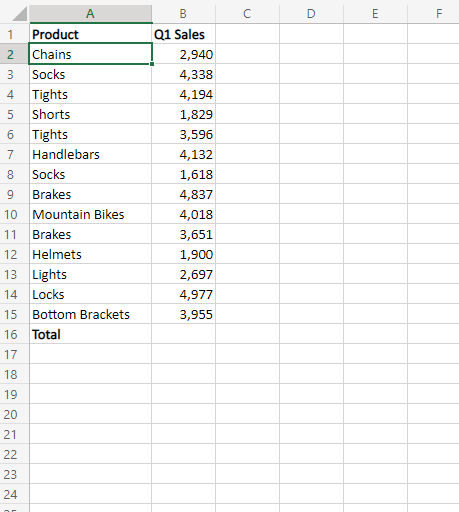This screenshot has width=459, height=512.
Task: Select row 10 header
Action: 14,214
